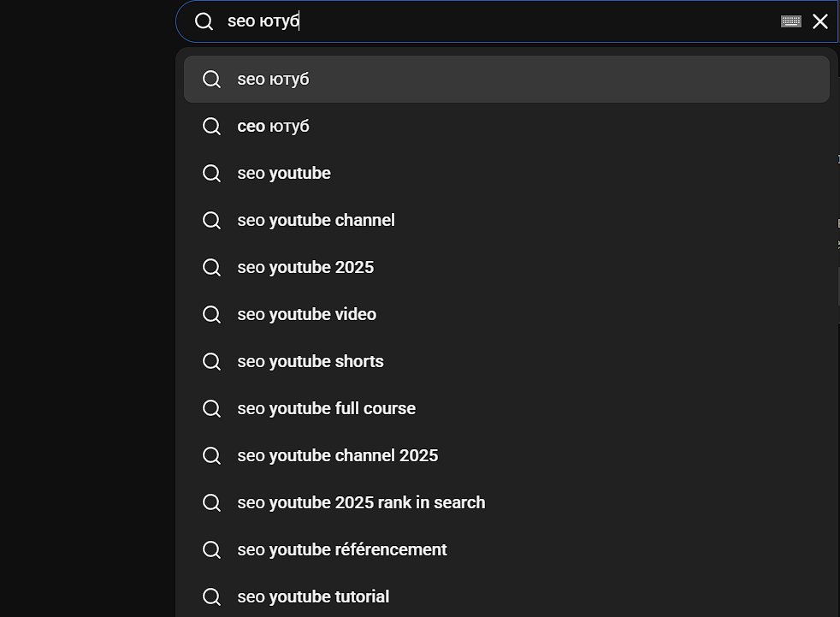Image resolution: width=840 pixels, height=617 pixels.
Task: Click the search icon beside 'seo youtube tutorial'
Action: coord(211,597)
